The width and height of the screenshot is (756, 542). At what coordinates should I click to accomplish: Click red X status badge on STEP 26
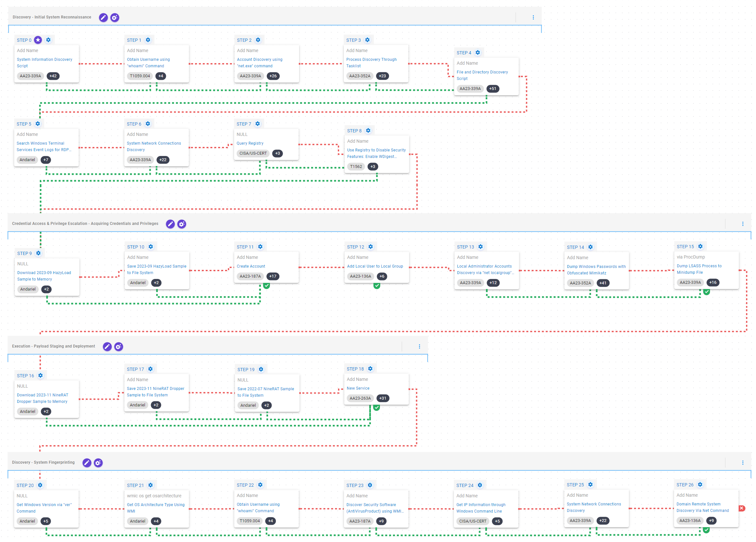742,508
